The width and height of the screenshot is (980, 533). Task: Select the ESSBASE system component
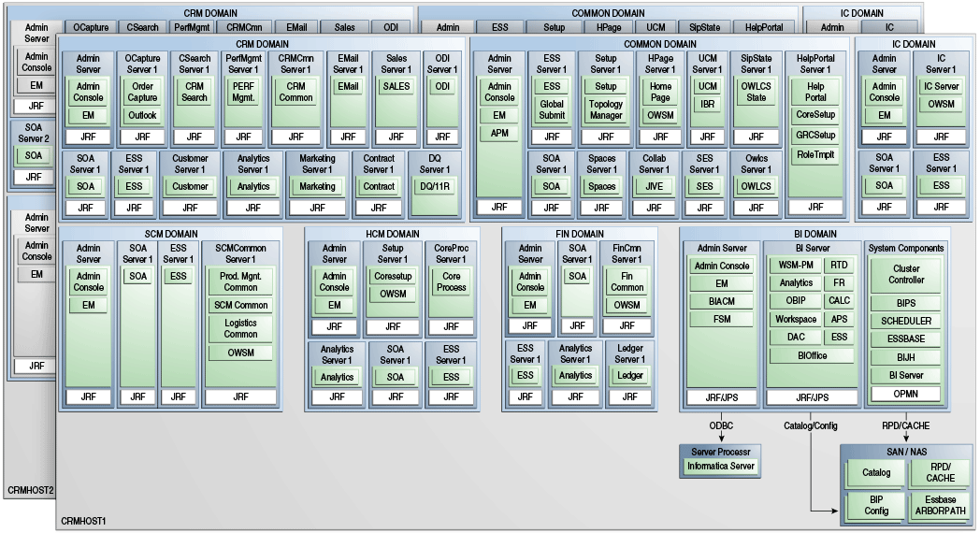click(906, 339)
